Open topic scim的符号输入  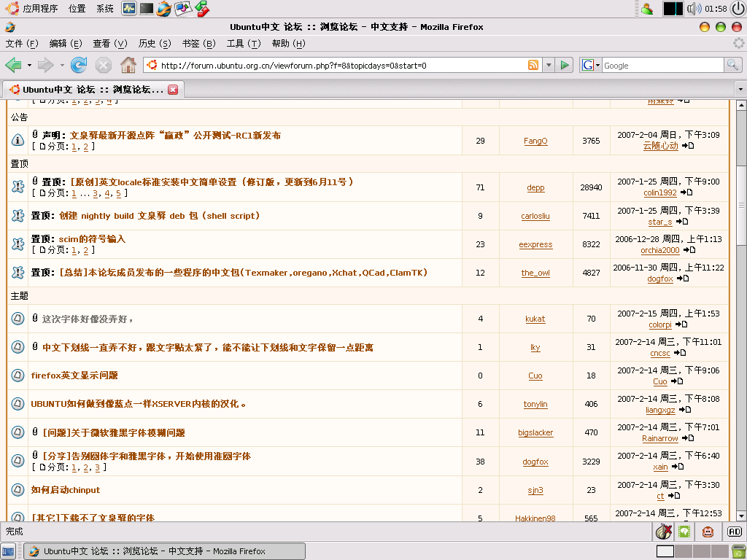[92, 239]
